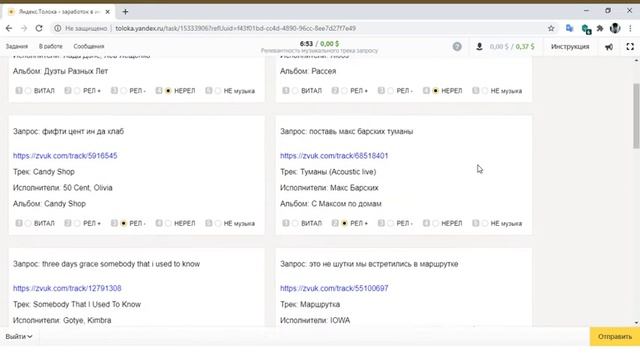This screenshot has width=640, height=360.
Task: Open the Chrome three-dot menu
Action: pyautogui.click(x=630, y=28)
